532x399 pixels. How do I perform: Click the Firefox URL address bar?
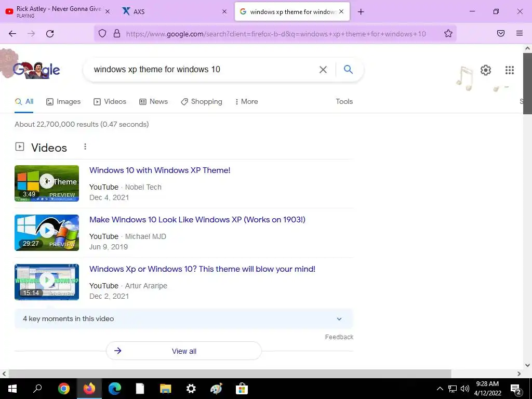click(275, 34)
